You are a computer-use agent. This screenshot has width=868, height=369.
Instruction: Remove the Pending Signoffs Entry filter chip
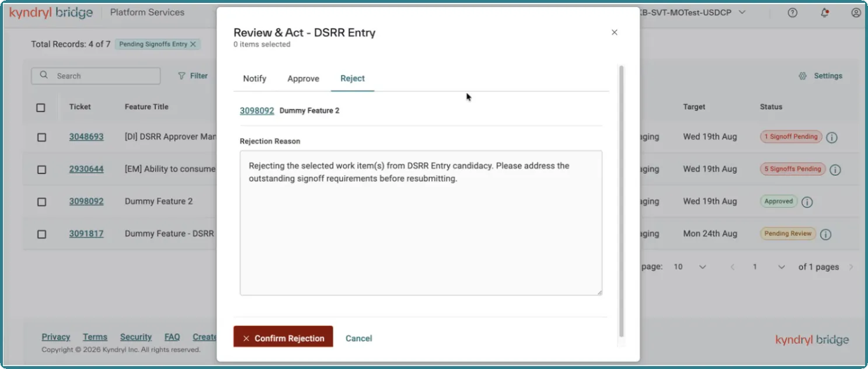[x=193, y=44]
